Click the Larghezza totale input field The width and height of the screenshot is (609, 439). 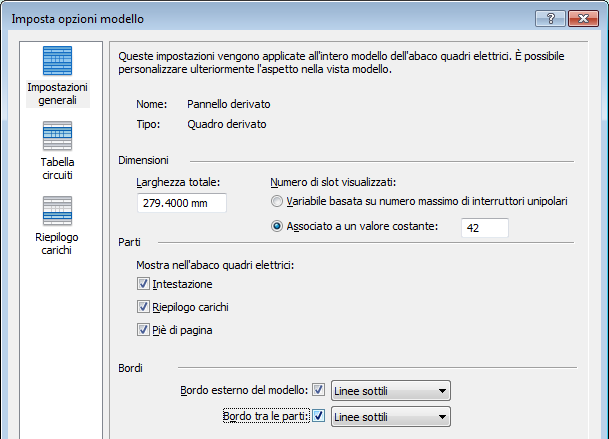tap(182, 203)
